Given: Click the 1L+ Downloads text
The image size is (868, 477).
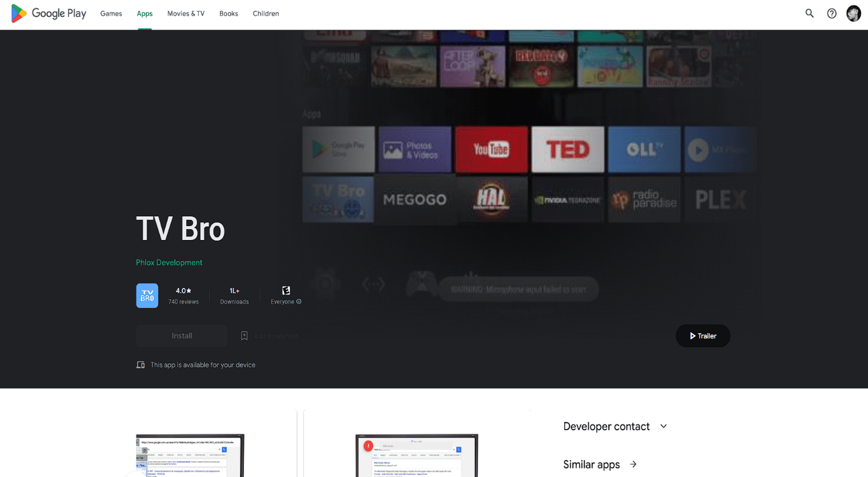Looking at the screenshot, I should click(x=235, y=296).
